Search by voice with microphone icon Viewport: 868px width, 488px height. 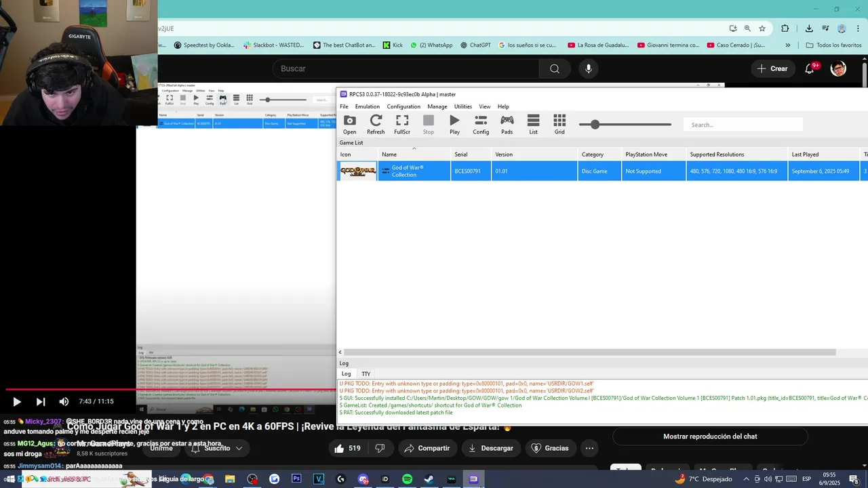click(589, 68)
